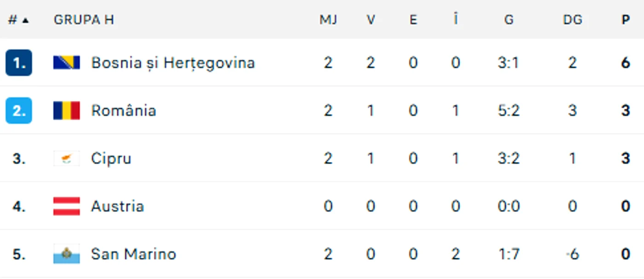The height and width of the screenshot is (279, 644).
Task: Click the Cyprus flag icon
Action: 67,158
